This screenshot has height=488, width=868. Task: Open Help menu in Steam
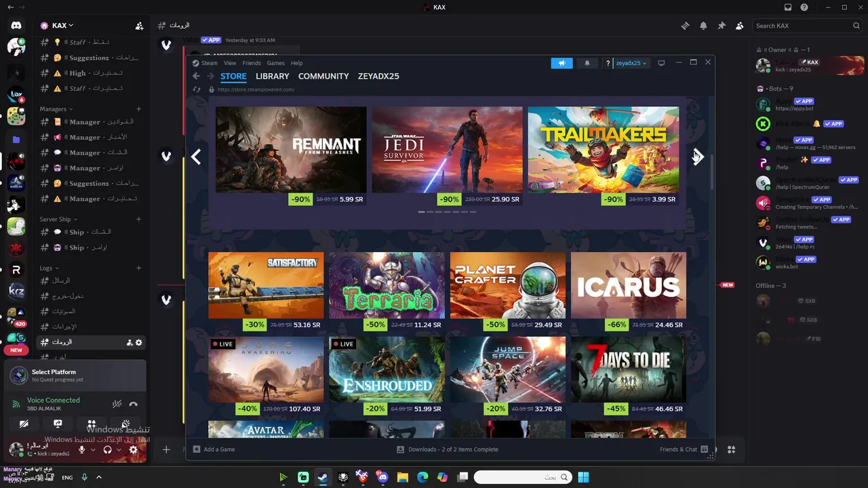(x=296, y=63)
